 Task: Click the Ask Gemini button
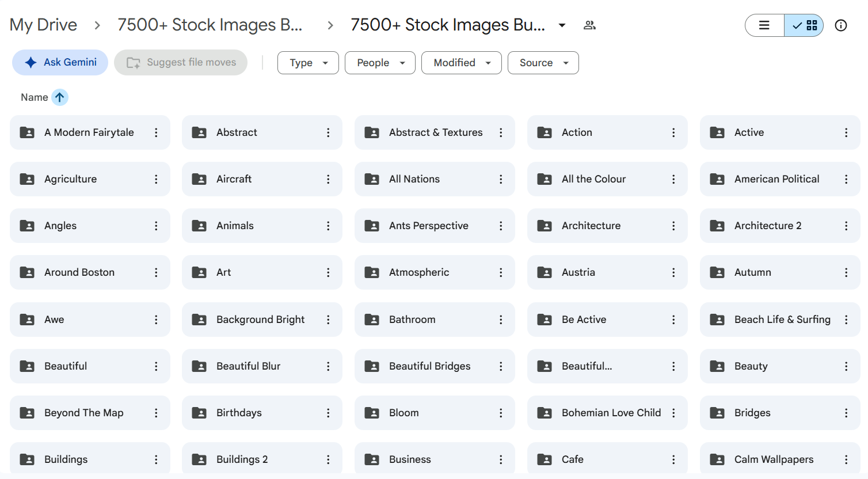(x=60, y=62)
